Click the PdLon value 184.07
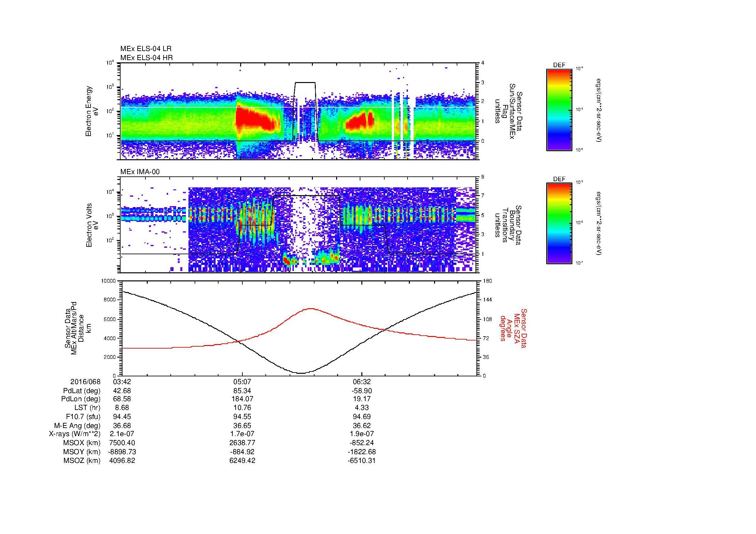Viewport: 756px width, 534px height. (242, 399)
